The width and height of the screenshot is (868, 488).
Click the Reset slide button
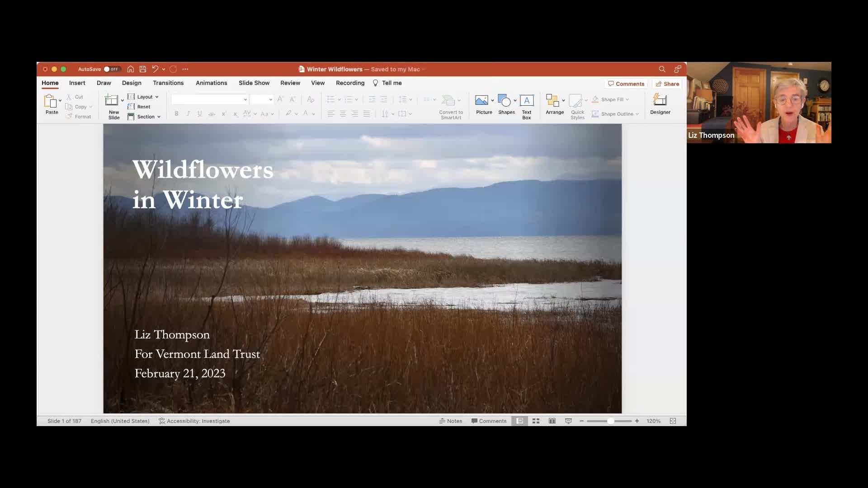139,107
